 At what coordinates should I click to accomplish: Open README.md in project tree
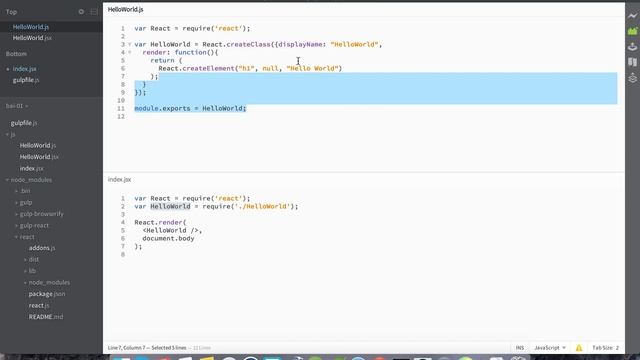coord(46,317)
